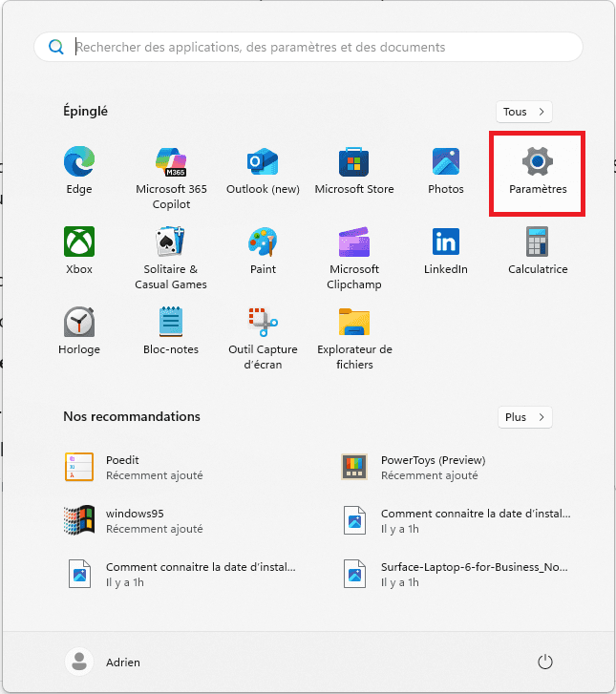
Task: Open recommended Poedit app icon
Action: (x=79, y=467)
